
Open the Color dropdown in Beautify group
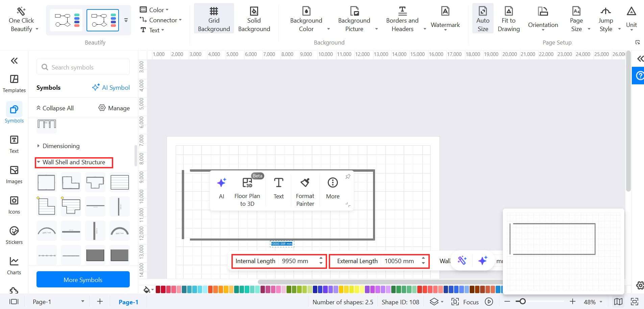point(154,10)
